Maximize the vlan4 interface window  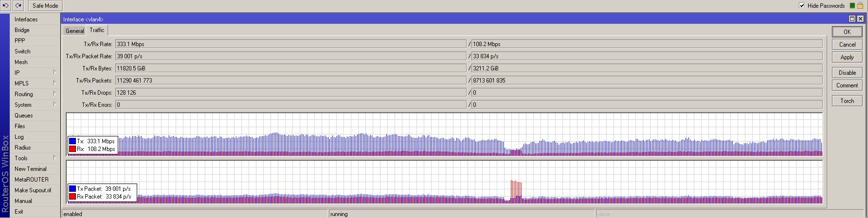point(852,19)
